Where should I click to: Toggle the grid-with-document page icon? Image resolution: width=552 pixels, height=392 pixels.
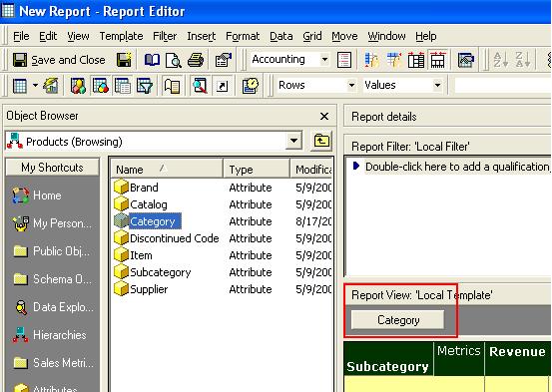coord(123,86)
